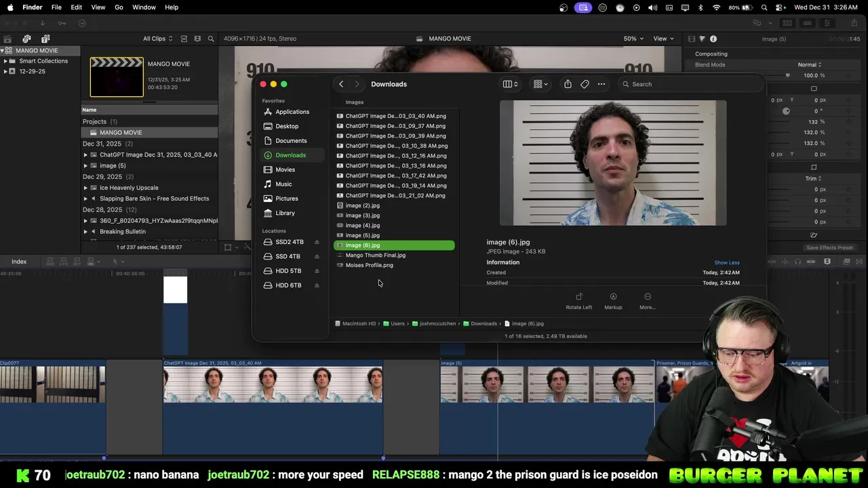The height and width of the screenshot is (488, 868).
Task: Open the titles and generators sidebar
Action: point(45,39)
